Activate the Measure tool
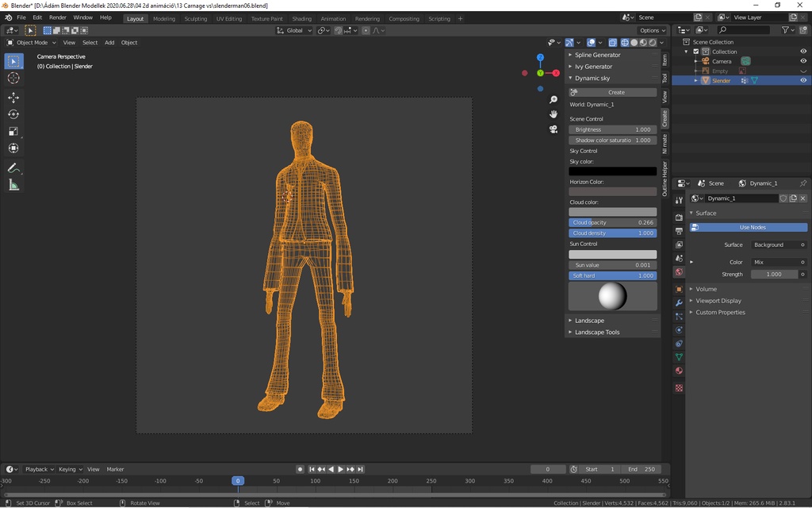 [13, 184]
